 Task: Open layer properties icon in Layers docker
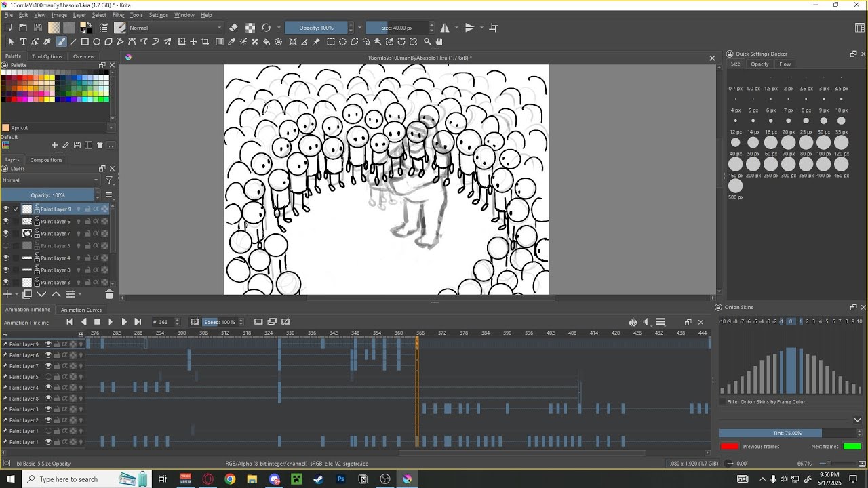click(70, 294)
